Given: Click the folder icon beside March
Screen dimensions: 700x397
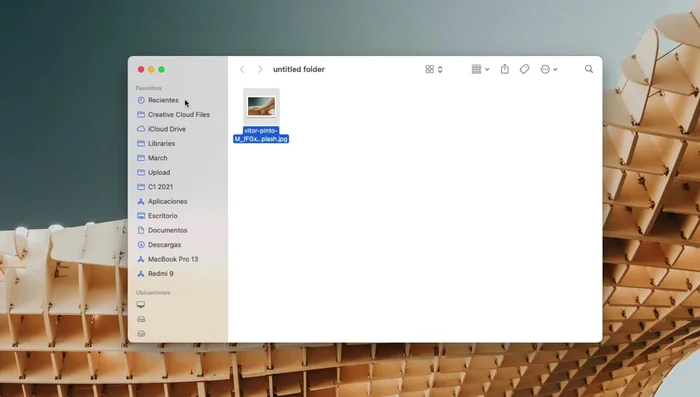Looking at the screenshot, I should 141,158.
